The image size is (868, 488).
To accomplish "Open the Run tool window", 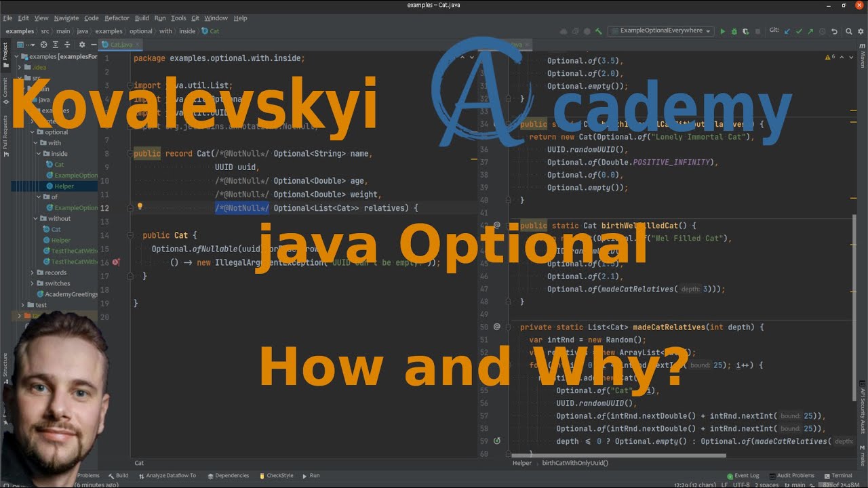I will click(x=311, y=476).
